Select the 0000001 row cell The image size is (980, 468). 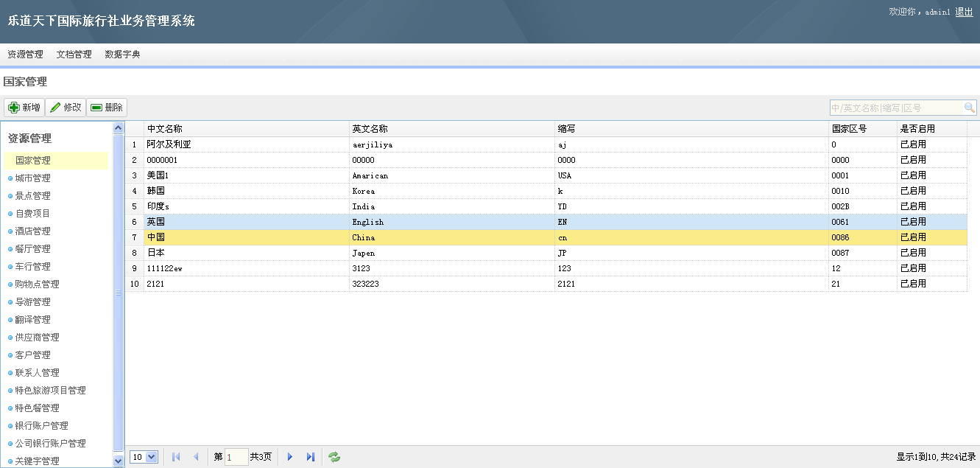(247, 160)
